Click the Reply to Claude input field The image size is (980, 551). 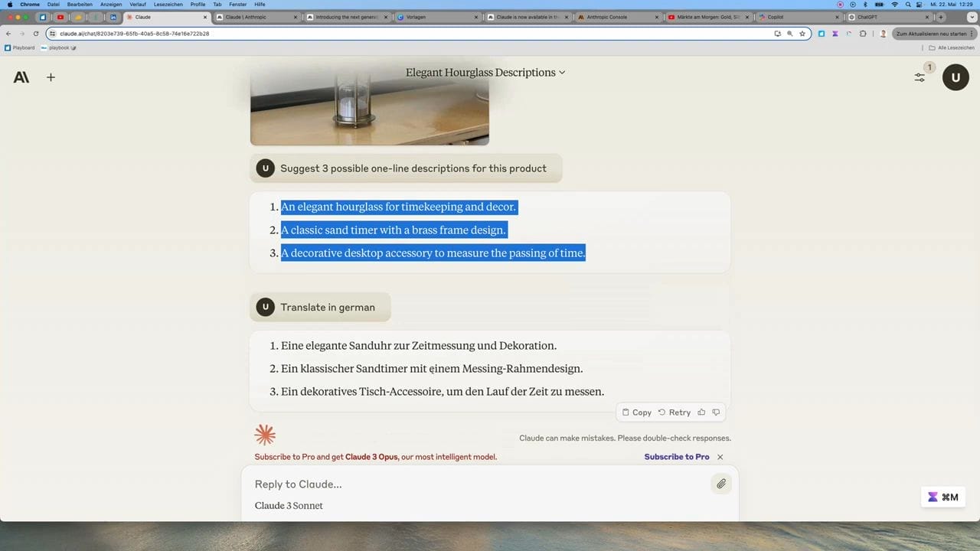tap(475, 484)
